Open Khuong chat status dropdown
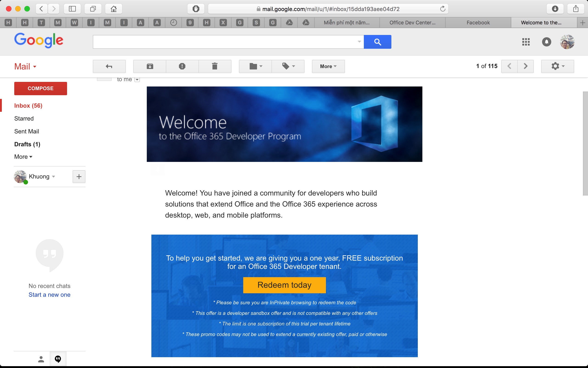The height and width of the screenshot is (368, 588). (54, 176)
